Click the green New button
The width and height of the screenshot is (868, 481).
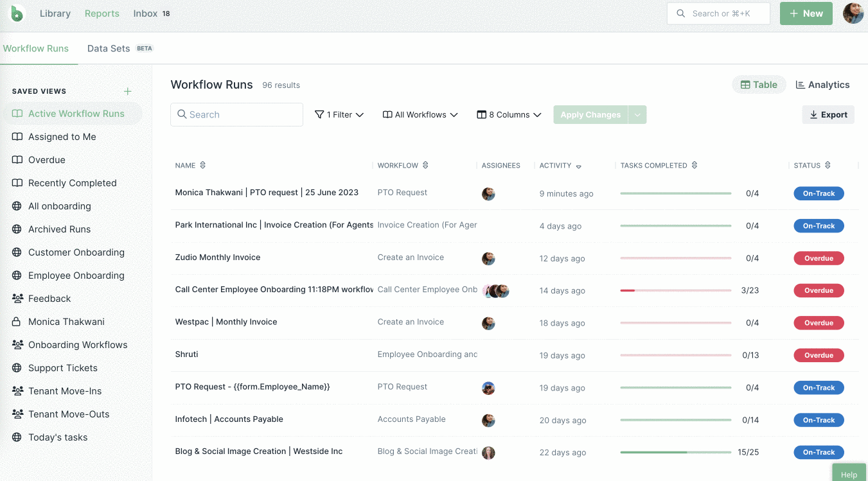(x=806, y=13)
